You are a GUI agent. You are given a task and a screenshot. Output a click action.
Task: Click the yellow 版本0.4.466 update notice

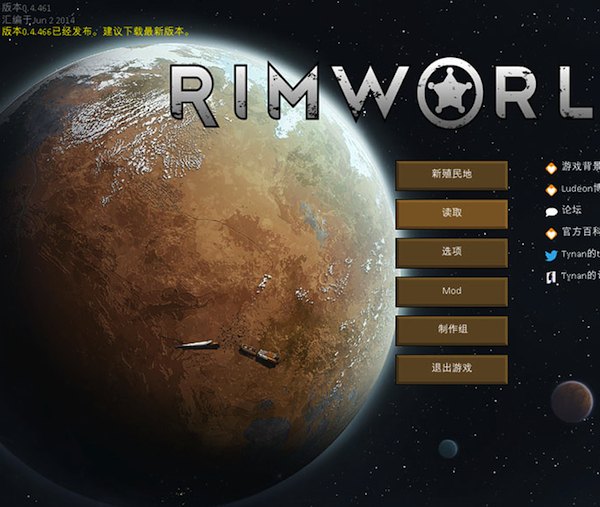click(x=96, y=31)
